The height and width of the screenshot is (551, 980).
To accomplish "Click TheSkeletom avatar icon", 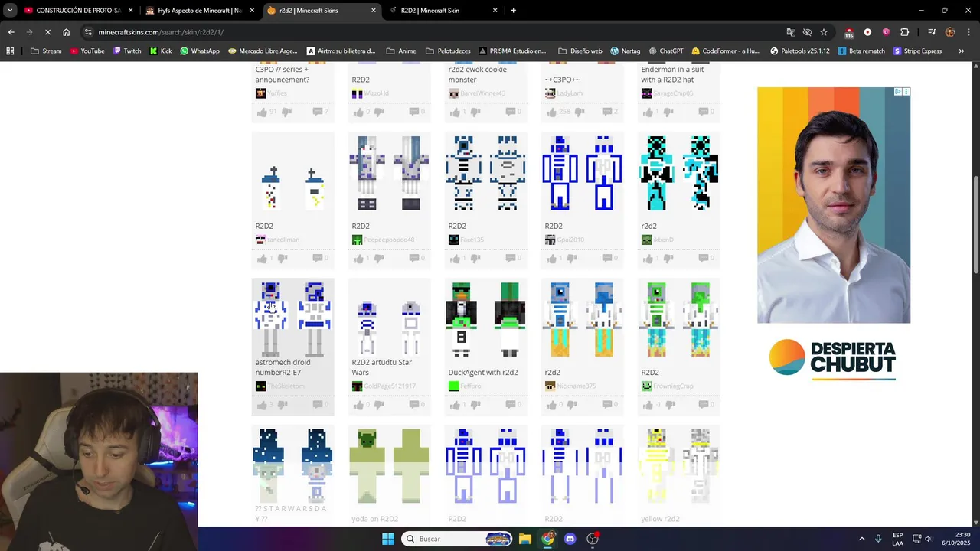I will coord(260,386).
